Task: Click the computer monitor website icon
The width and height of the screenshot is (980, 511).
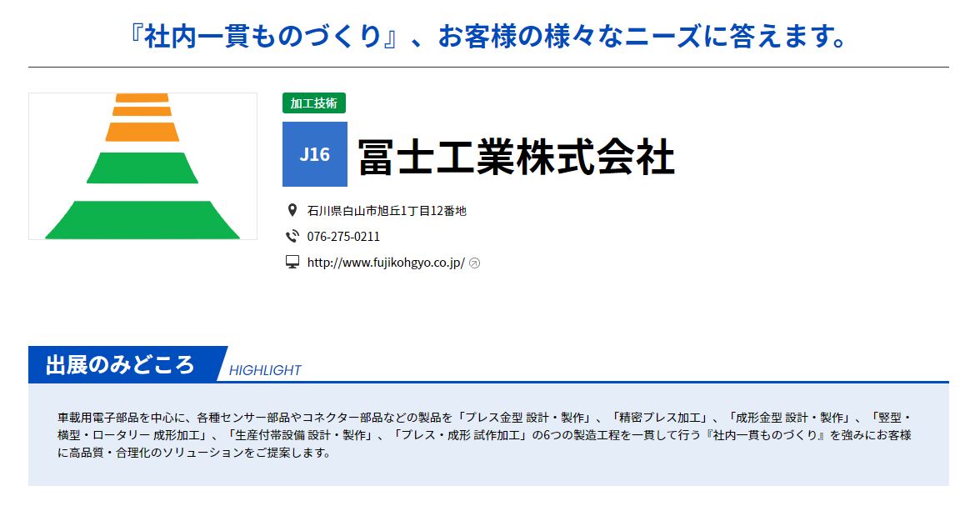Action: click(292, 262)
